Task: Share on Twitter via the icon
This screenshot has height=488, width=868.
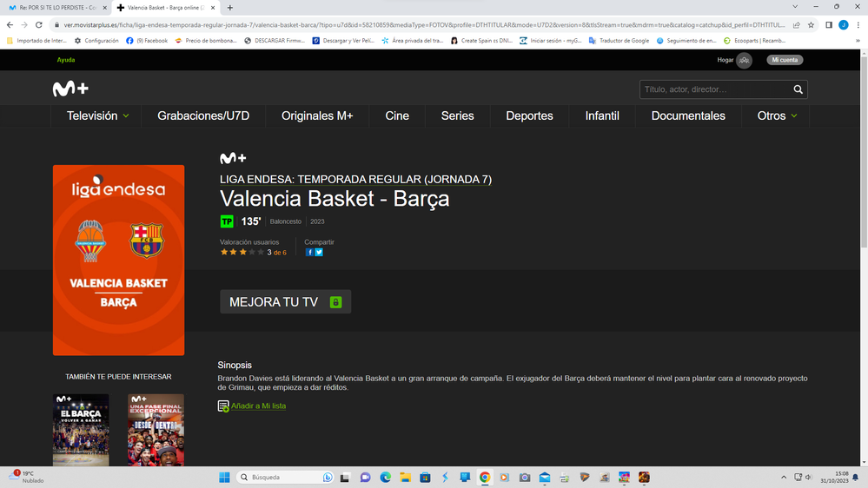Action: point(319,253)
